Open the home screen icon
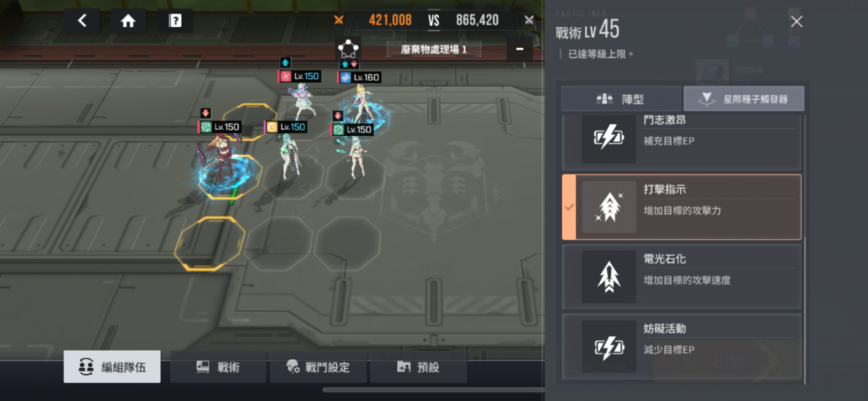The height and width of the screenshot is (401, 868). click(128, 21)
